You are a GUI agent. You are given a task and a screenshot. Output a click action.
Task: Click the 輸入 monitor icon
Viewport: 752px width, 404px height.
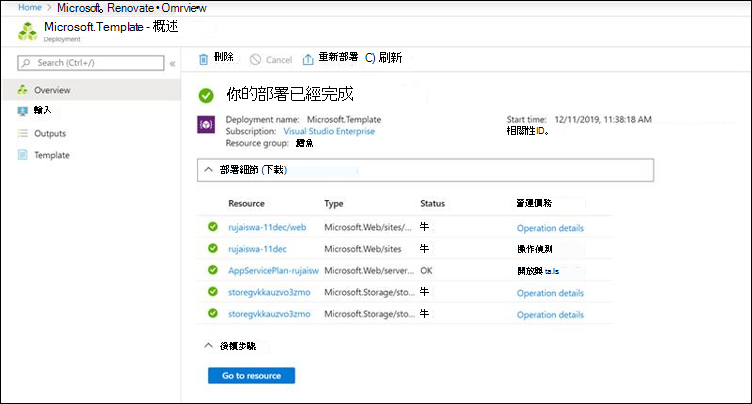coord(22,111)
